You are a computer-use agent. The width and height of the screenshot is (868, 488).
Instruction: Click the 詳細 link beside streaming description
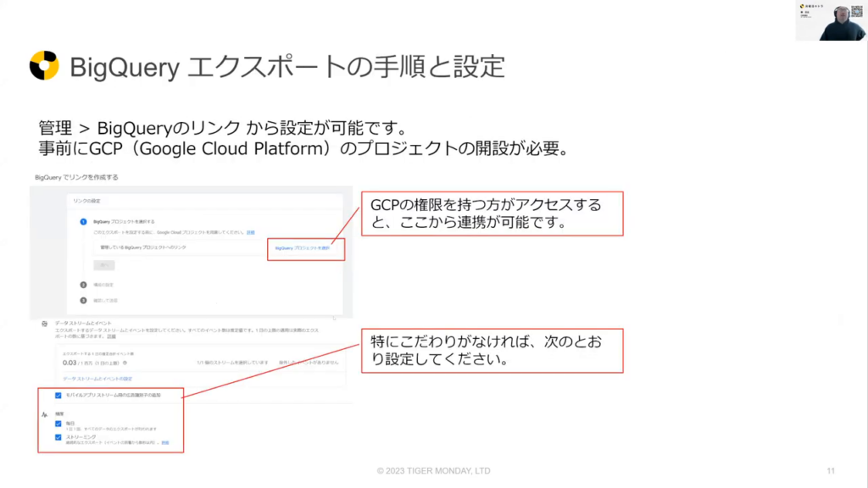tap(165, 443)
